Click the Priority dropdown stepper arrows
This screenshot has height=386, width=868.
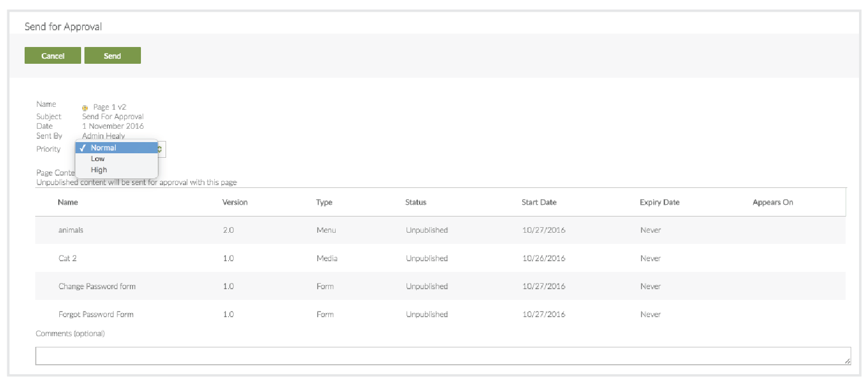click(x=161, y=149)
